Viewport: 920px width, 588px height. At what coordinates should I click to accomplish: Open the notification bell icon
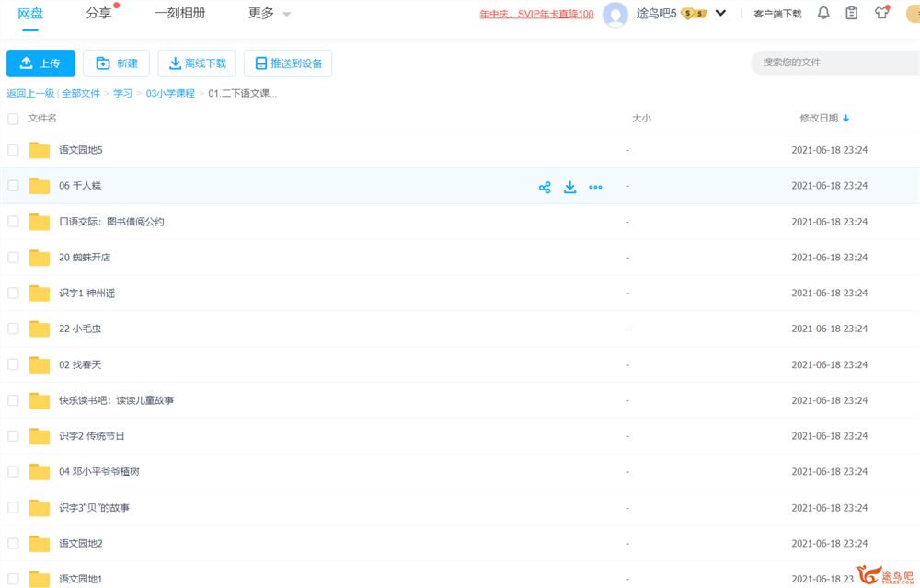point(823,13)
